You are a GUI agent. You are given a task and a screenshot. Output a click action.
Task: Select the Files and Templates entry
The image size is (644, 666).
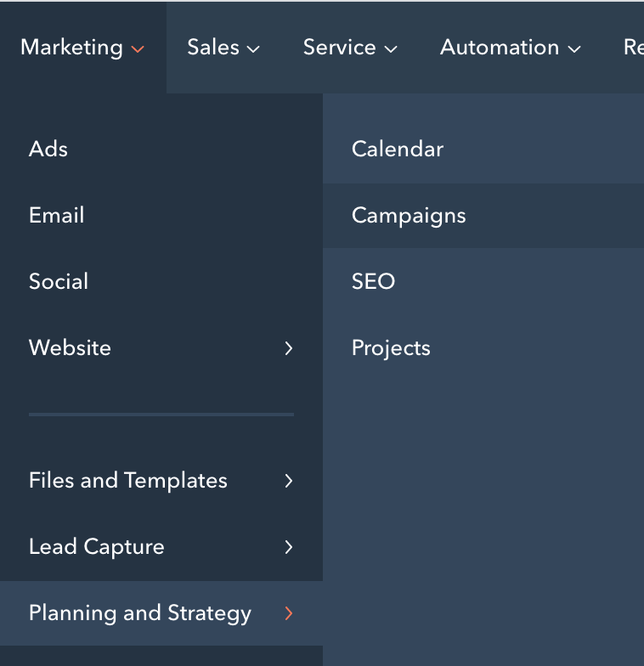click(128, 480)
